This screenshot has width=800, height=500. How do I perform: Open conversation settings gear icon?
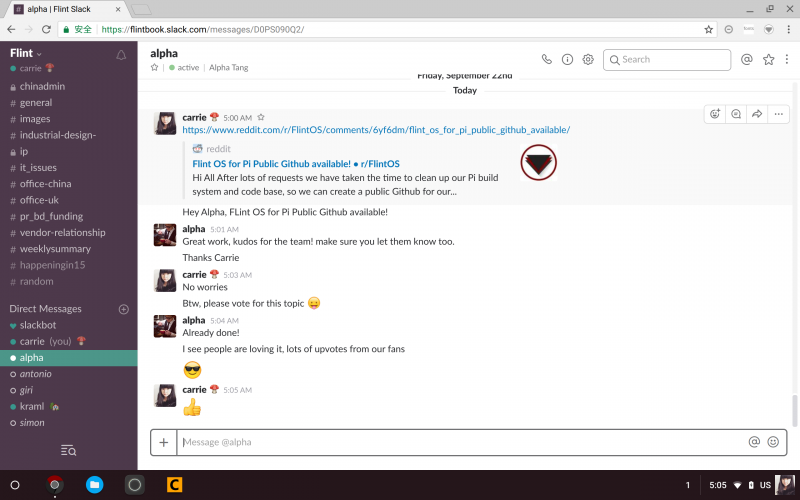pyautogui.click(x=588, y=59)
